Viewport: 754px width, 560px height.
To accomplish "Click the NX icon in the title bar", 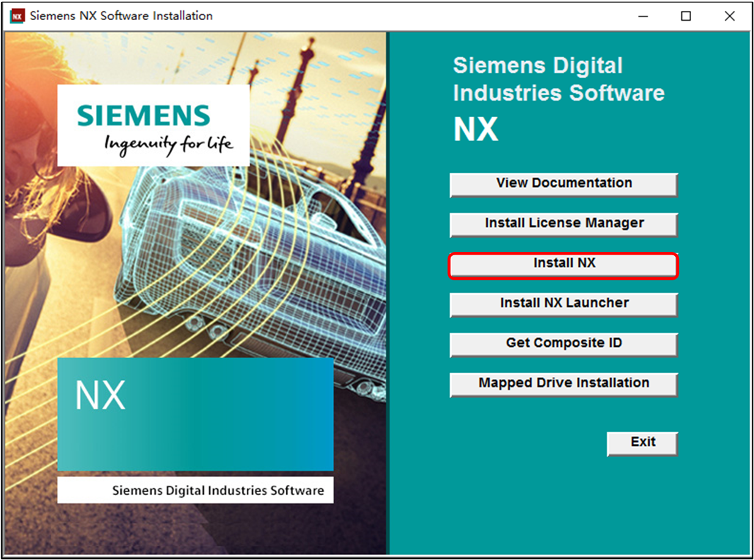I will (15, 16).
